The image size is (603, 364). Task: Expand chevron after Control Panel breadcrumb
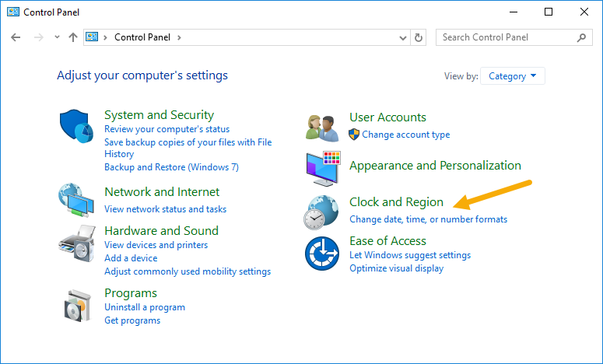[x=179, y=37]
